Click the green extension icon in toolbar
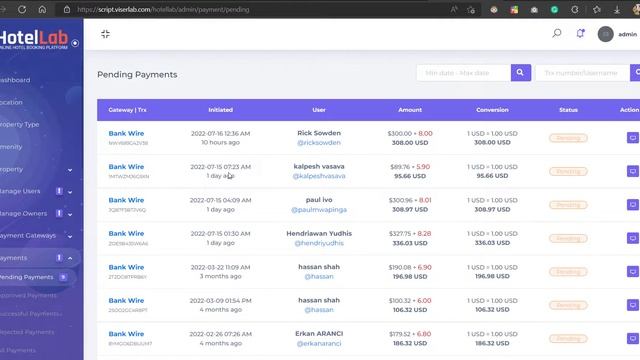640x360 pixels. [554, 9]
